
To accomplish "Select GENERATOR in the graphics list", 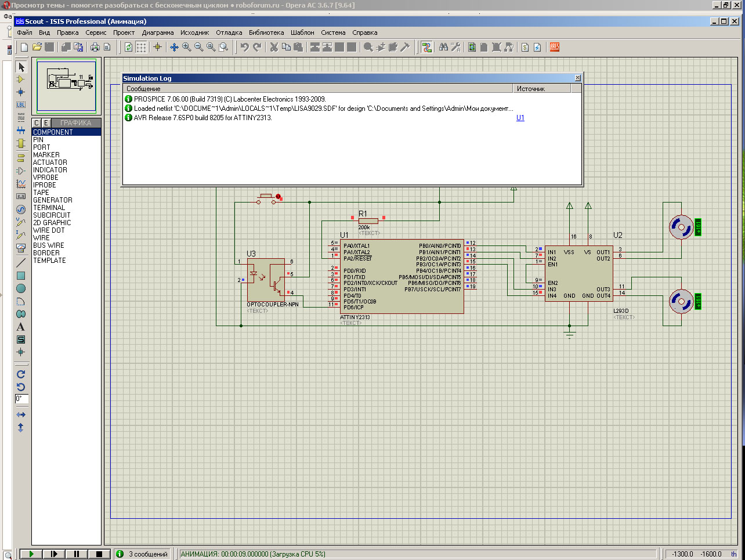I will 53,200.
